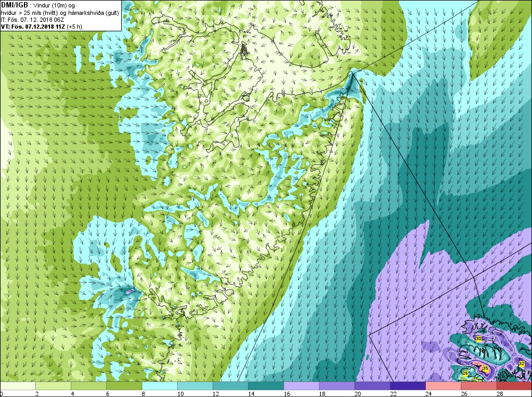The height and width of the screenshot is (397, 532).
Task: Pick the pink 24–26 m/s legend swatch
Action: point(443,386)
